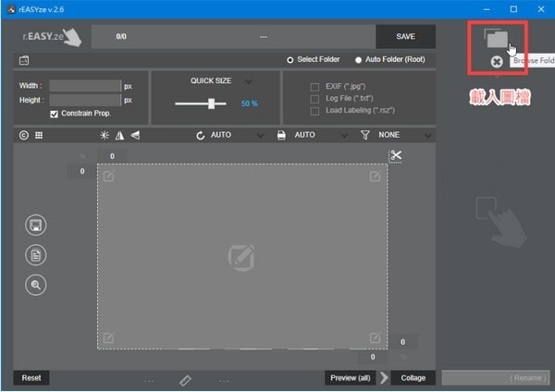Enable the EXIF (*.jpg) checkbox

(314, 87)
